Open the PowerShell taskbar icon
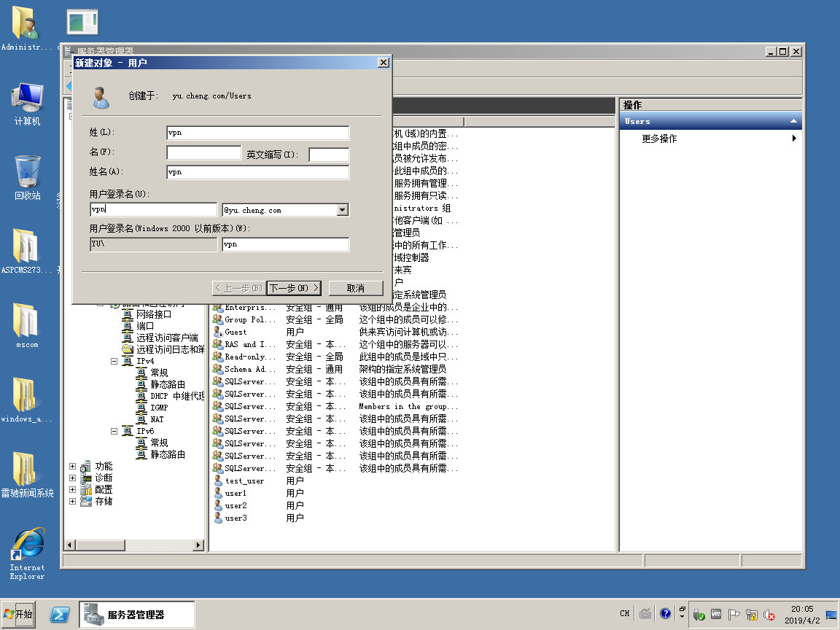 pyautogui.click(x=60, y=614)
